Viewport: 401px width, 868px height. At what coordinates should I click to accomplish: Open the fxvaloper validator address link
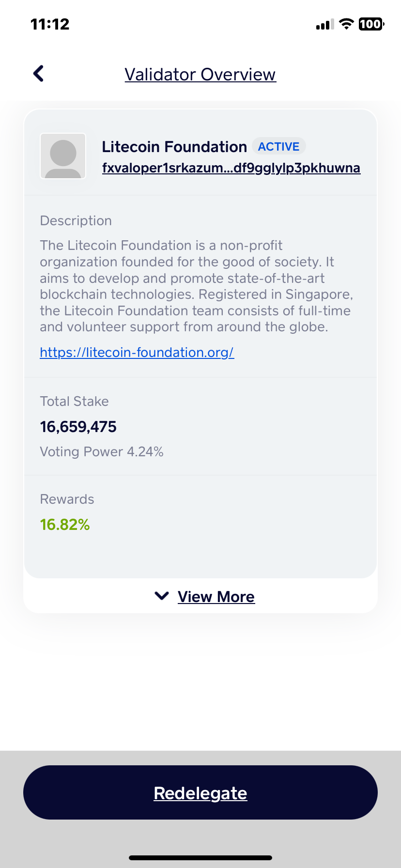(x=231, y=168)
